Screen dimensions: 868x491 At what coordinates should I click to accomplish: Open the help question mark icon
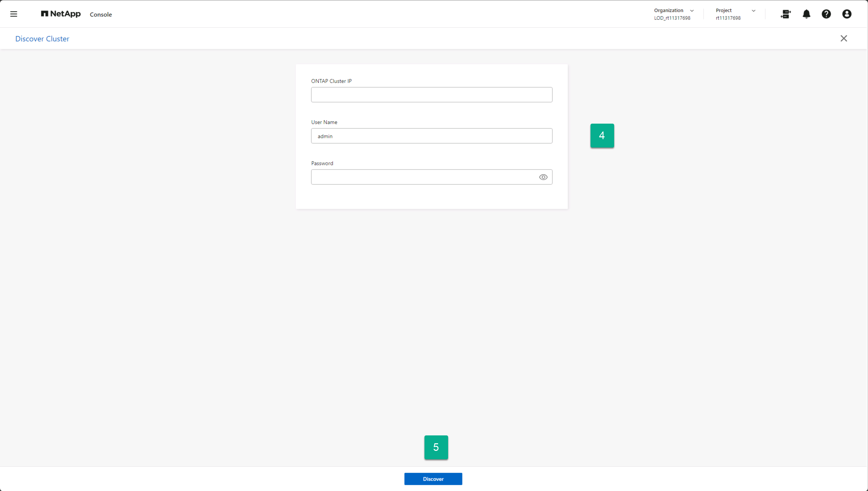tap(826, 14)
